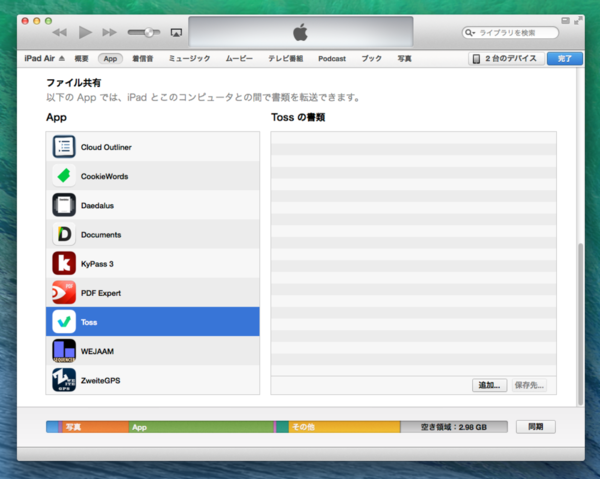600x479 pixels.
Task: Adjust the volume slider knob
Action: pos(149,33)
